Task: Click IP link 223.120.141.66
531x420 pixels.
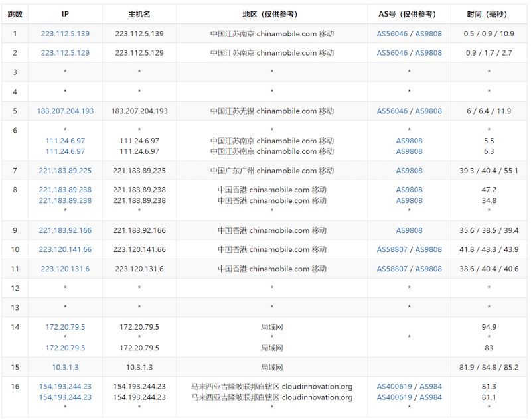Action: (x=65, y=249)
